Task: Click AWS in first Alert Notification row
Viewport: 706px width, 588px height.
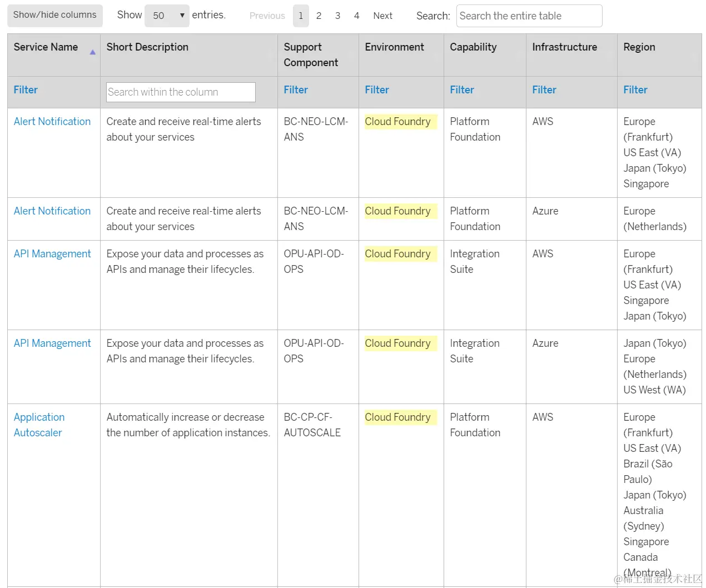Action: coord(543,122)
